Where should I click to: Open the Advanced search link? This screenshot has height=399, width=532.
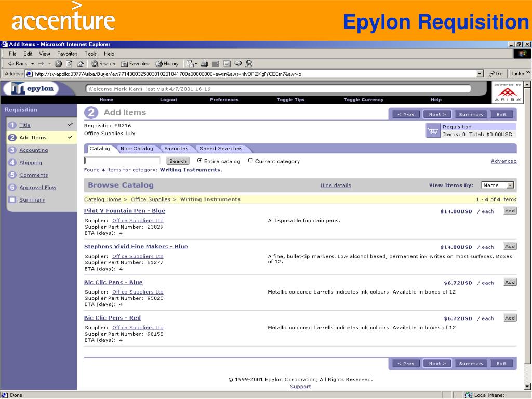pyautogui.click(x=503, y=161)
